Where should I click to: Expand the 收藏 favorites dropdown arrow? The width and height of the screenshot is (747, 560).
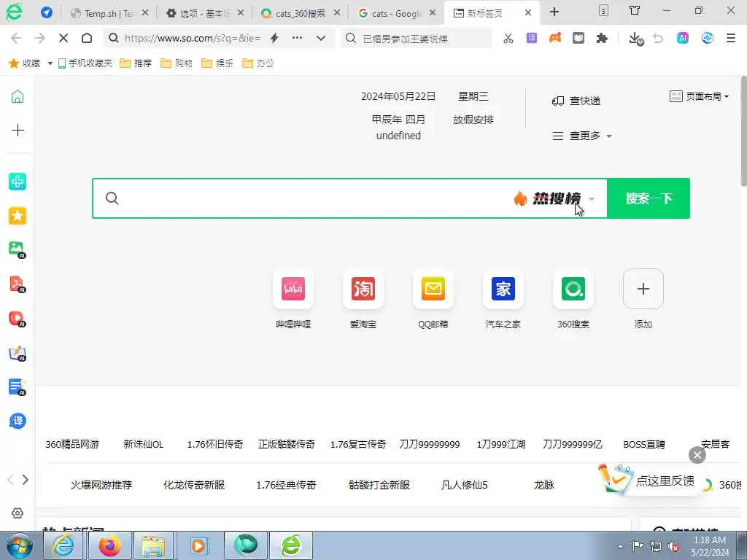pos(50,63)
